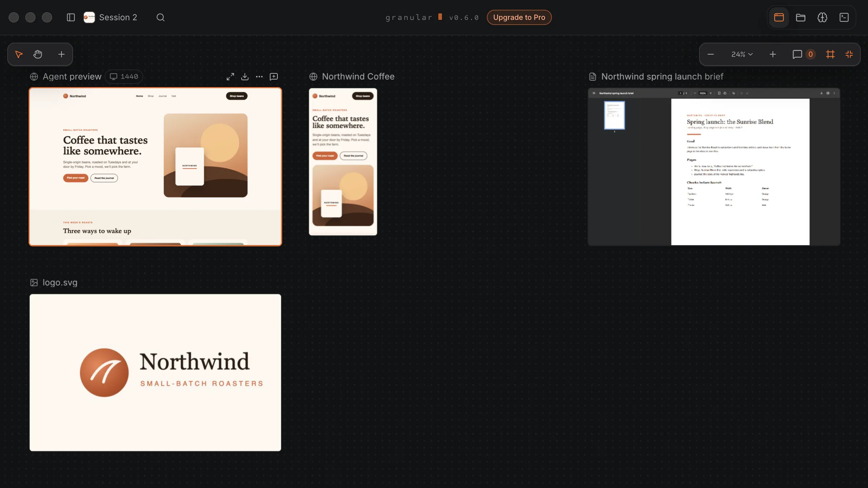Open the search magnifier icon
Image resolution: width=868 pixels, height=488 pixels.
pyautogui.click(x=161, y=17)
